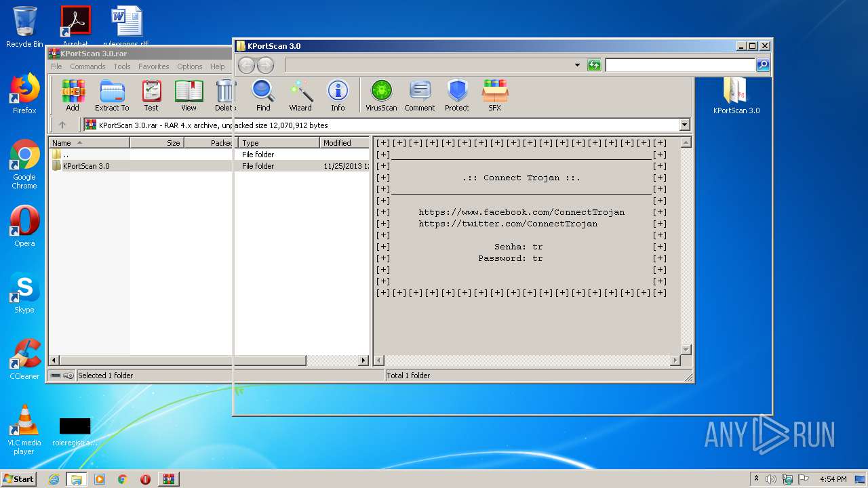
Task: Click the Delete trash icon in WinRAR
Action: point(225,95)
